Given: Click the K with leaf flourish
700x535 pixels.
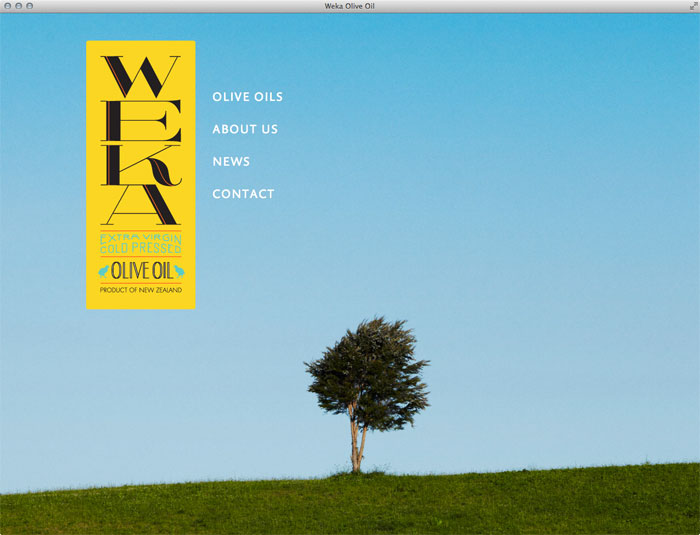Looking at the screenshot, I should [x=141, y=164].
